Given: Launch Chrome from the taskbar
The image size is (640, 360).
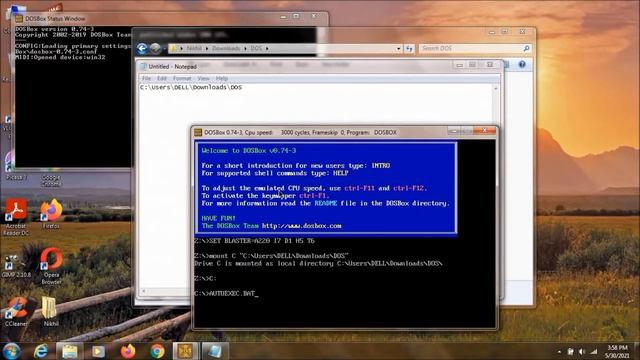Looking at the screenshot, I should coord(157,351).
